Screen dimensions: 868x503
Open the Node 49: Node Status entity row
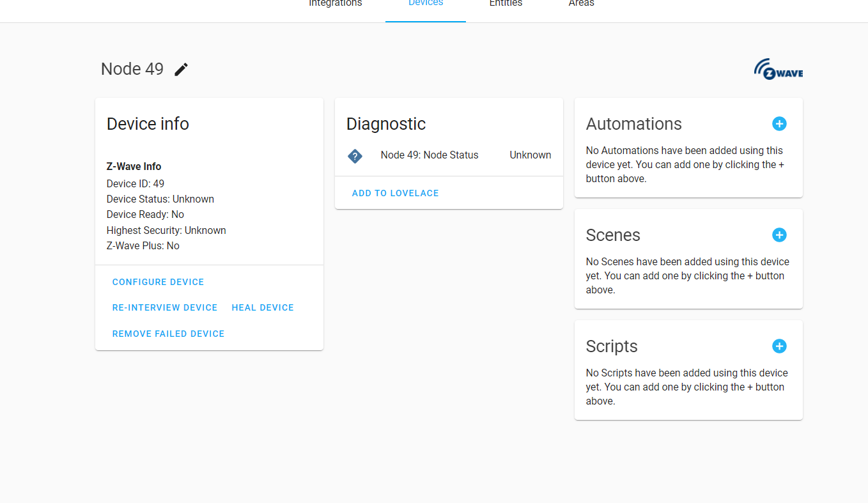pyautogui.click(x=430, y=155)
